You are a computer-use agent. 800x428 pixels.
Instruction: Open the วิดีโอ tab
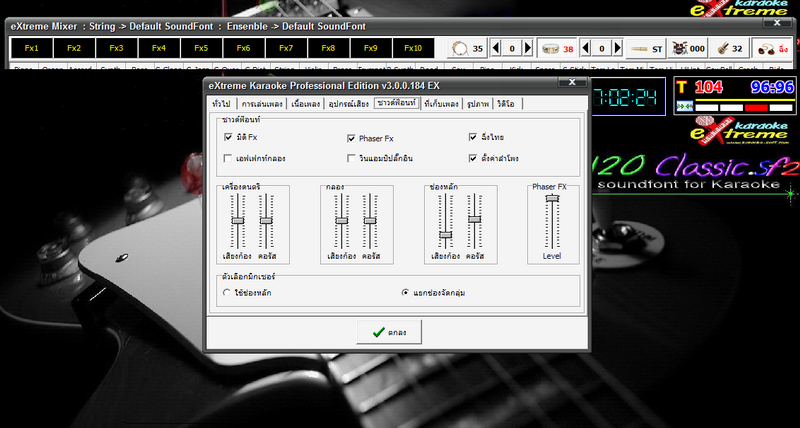click(507, 104)
